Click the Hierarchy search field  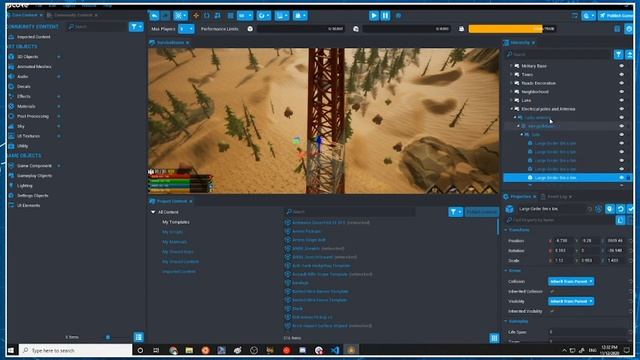558,54
